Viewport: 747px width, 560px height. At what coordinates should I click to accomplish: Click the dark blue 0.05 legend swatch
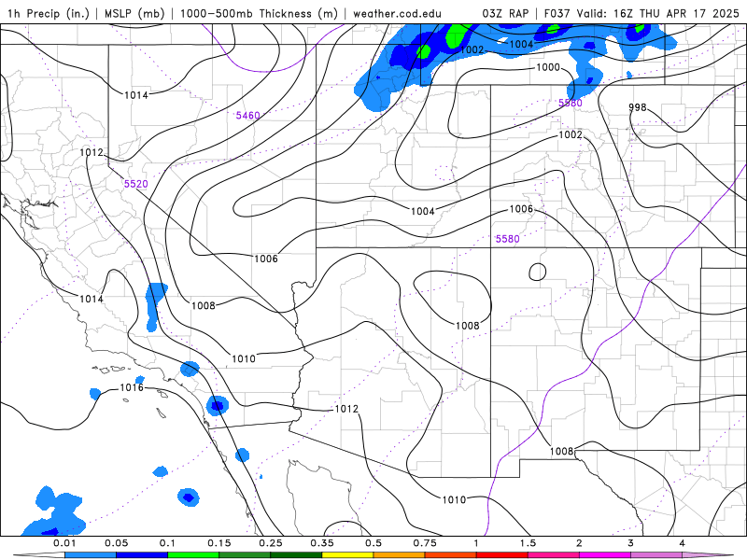(142, 555)
